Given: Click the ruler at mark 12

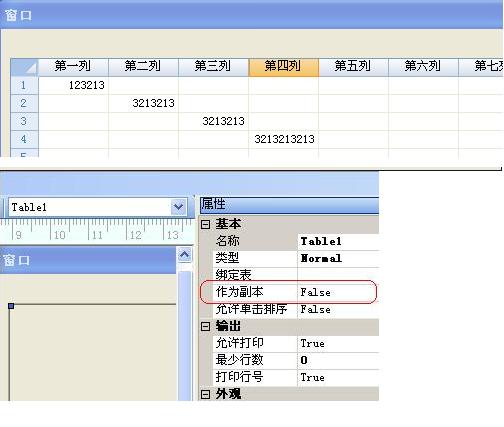Looking at the screenshot, I should pos(135,235).
